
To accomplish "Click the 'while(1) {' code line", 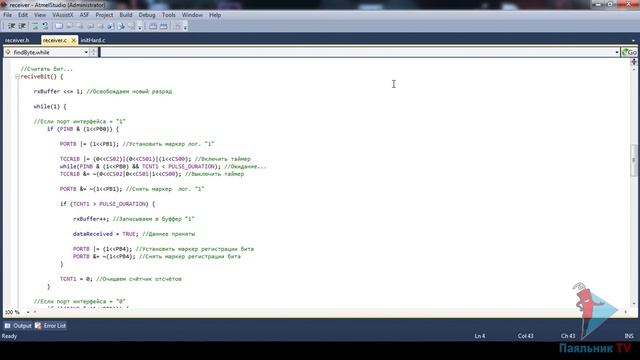I will (50, 107).
